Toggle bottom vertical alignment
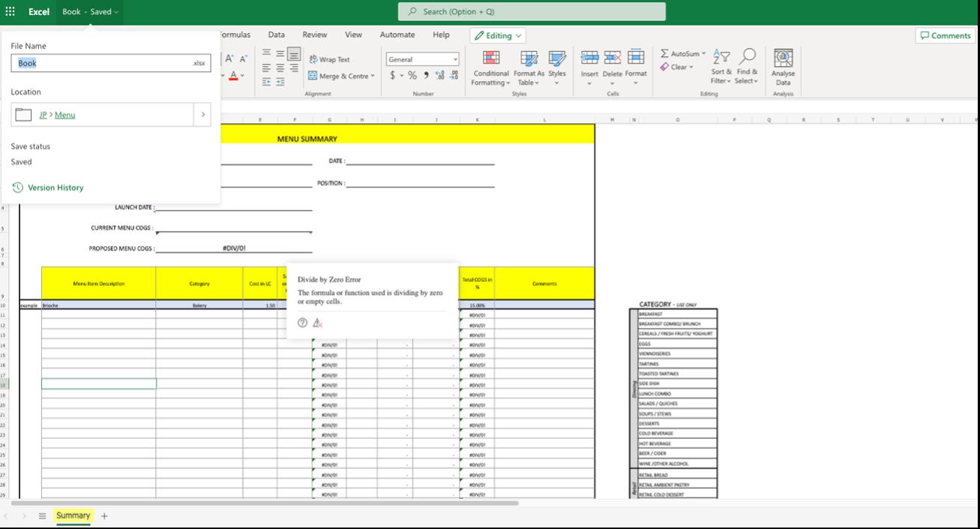980x529 pixels. (294, 54)
